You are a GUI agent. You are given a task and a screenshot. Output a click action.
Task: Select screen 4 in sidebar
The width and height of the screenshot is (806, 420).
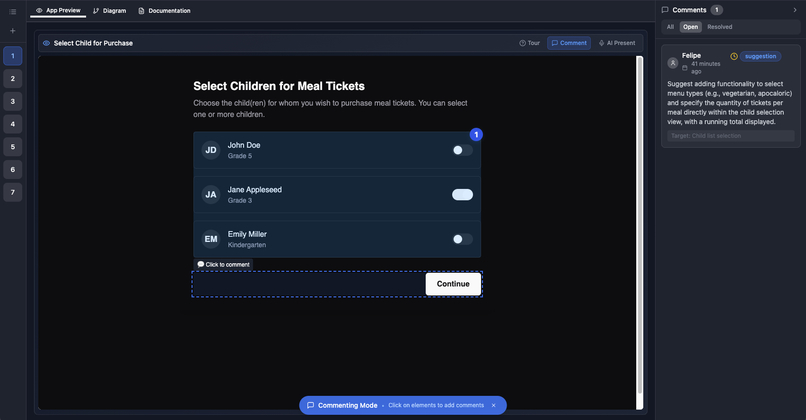tap(13, 124)
